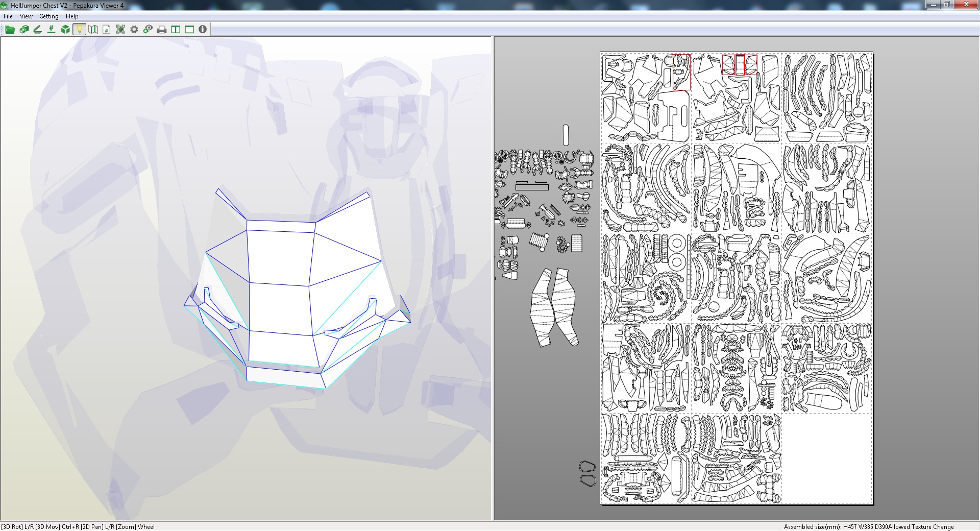Open the File menu
This screenshot has height=531, width=980.
[x=8, y=16]
